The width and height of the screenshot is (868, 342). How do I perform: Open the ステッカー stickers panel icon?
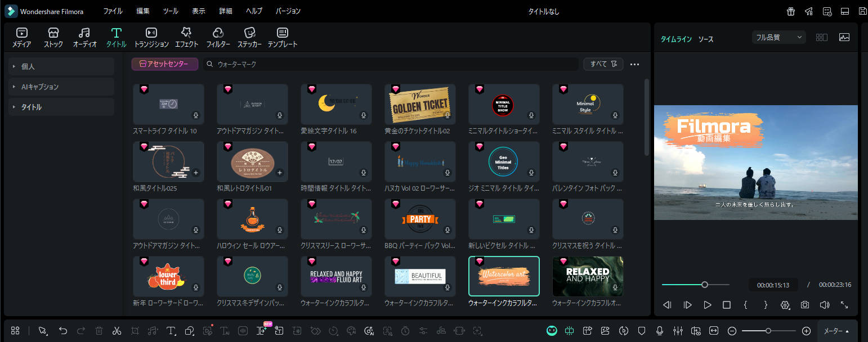click(x=249, y=37)
